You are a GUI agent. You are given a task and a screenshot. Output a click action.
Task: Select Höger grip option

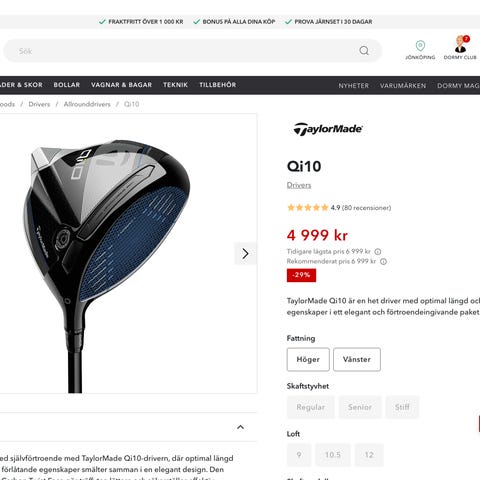pos(308,359)
